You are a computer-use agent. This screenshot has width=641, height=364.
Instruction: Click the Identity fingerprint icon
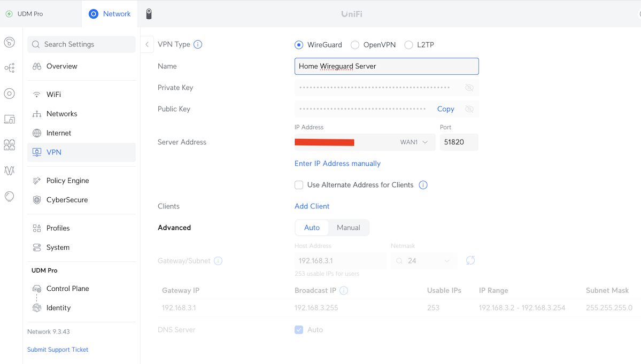click(37, 308)
